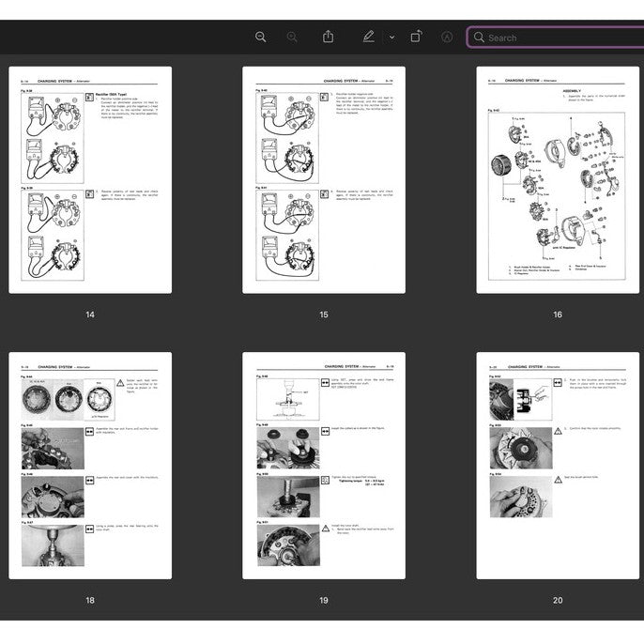Select page 15 rectifier holder thumbnail
This screenshot has width=644, height=644.
[324, 179]
